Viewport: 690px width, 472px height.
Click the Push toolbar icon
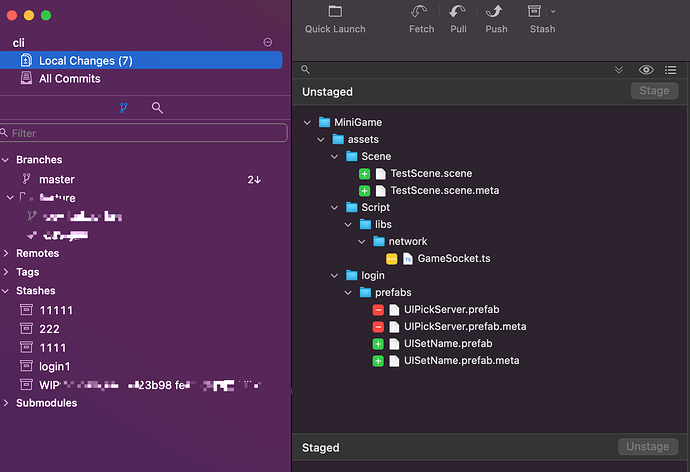pos(495,12)
